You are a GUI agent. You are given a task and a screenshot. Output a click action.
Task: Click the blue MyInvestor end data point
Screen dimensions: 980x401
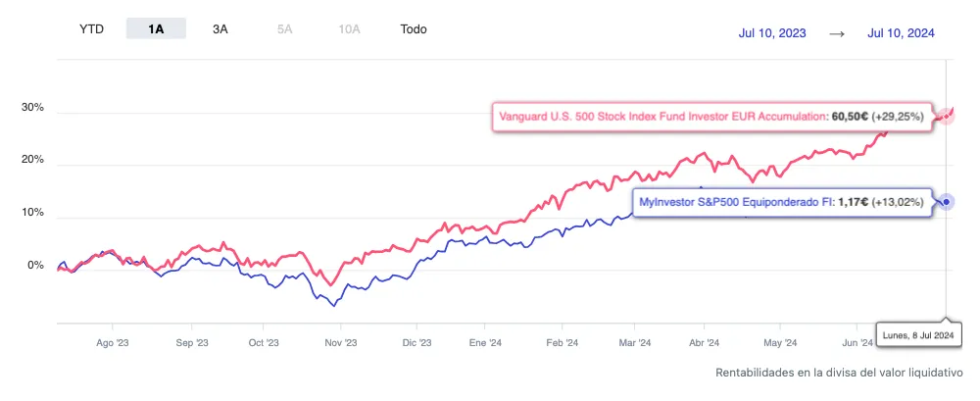pyautogui.click(x=946, y=202)
